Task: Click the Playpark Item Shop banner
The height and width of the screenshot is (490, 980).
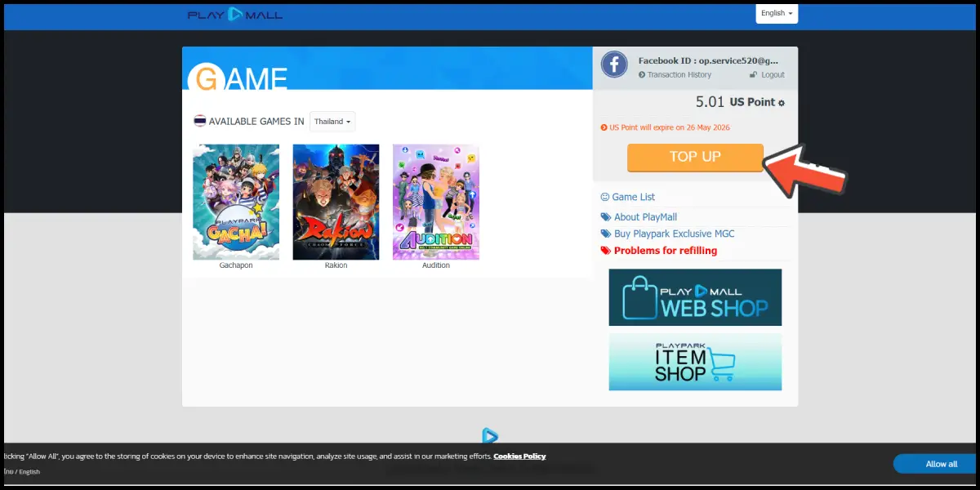Action: 695,362
